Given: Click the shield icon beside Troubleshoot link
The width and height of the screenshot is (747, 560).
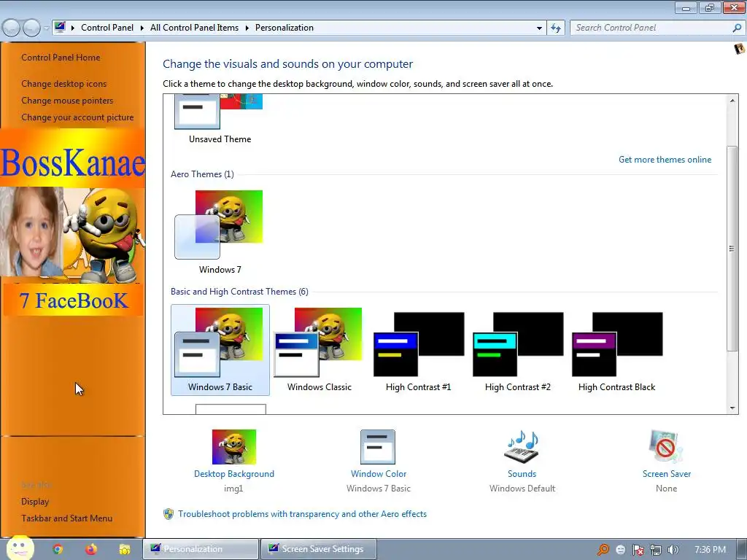Looking at the screenshot, I should click(x=169, y=514).
